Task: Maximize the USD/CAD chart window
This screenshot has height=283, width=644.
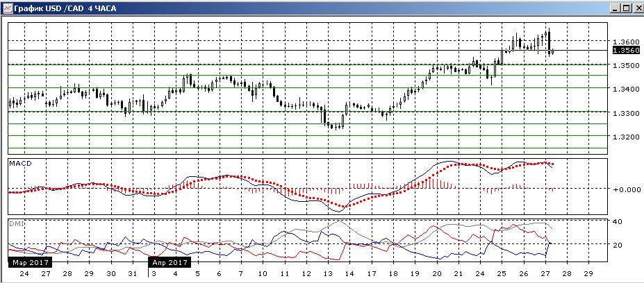Action: click(625, 8)
